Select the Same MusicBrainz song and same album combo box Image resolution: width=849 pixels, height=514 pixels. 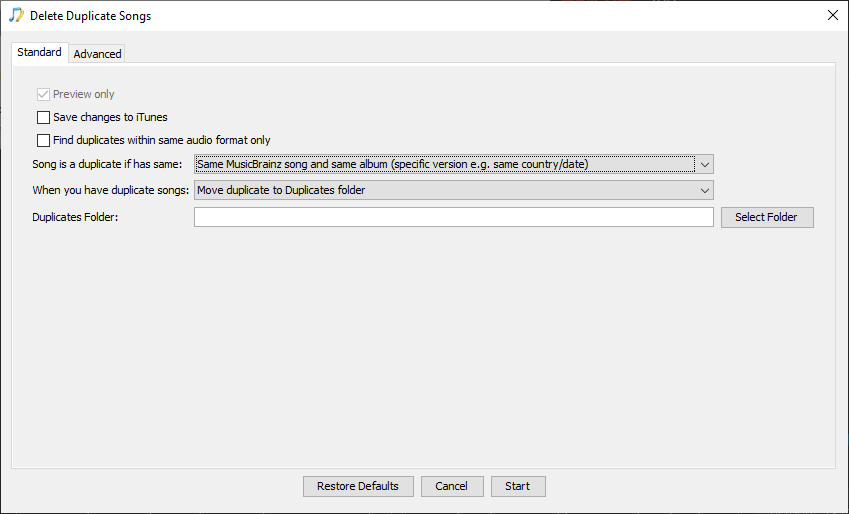pos(454,164)
